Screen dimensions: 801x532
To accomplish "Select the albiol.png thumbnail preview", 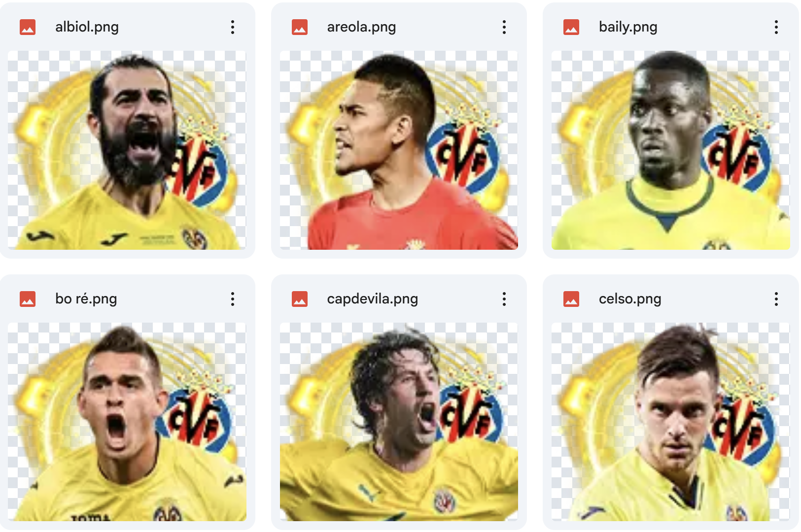I will click(x=127, y=150).
